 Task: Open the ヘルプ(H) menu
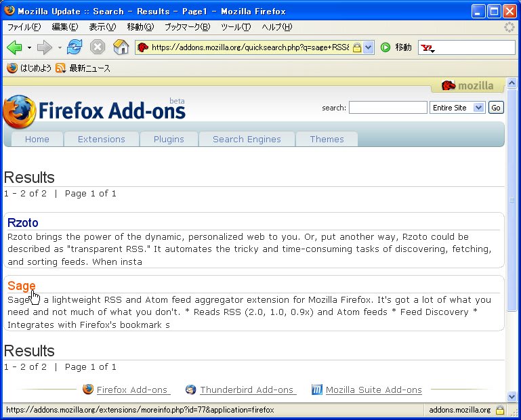click(277, 27)
